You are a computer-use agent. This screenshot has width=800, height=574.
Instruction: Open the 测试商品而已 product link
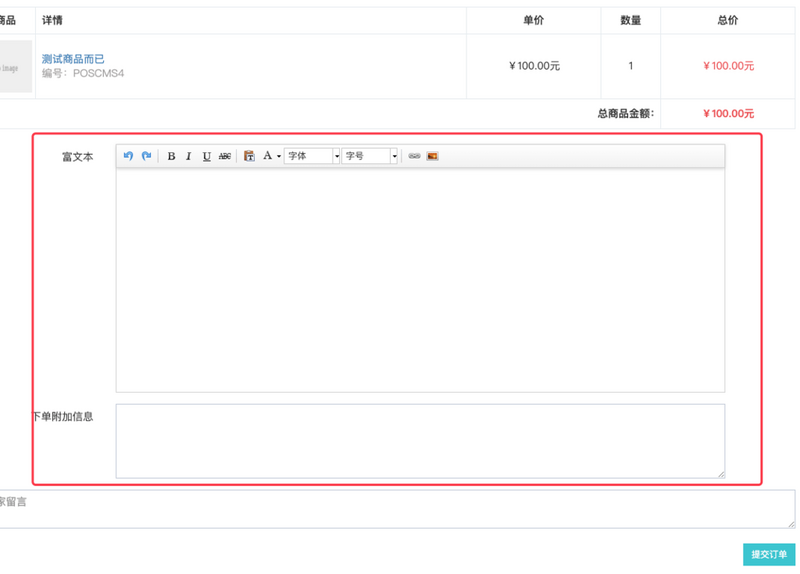coord(73,59)
